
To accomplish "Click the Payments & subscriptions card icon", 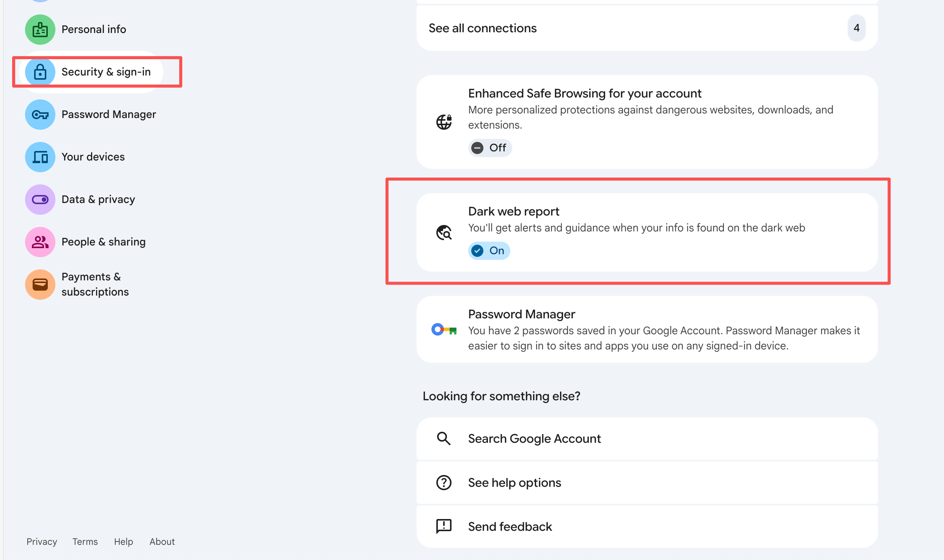I will click(x=40, y=285).
